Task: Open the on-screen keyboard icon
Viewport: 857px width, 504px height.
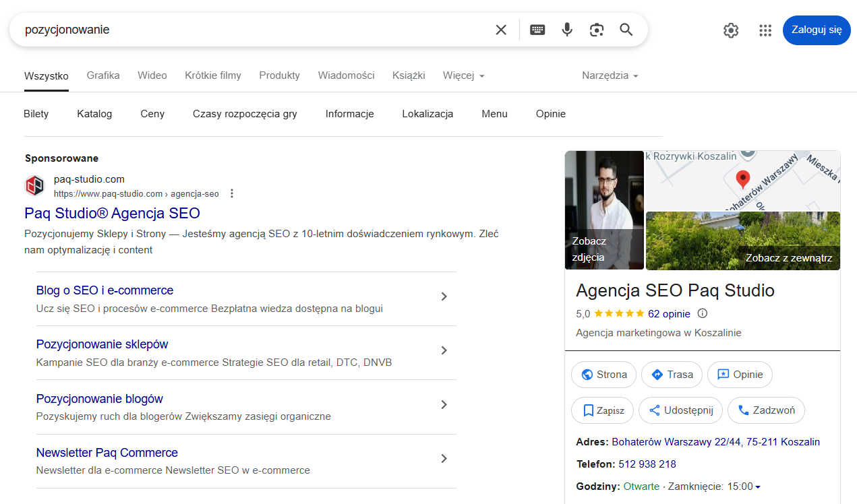Action: (537, 30)
